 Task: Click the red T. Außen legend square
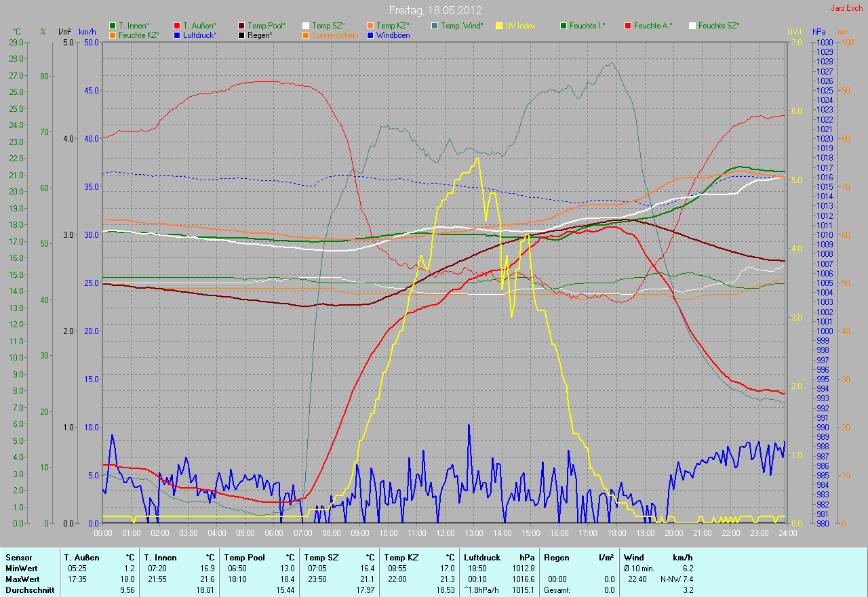click(177, 26)
